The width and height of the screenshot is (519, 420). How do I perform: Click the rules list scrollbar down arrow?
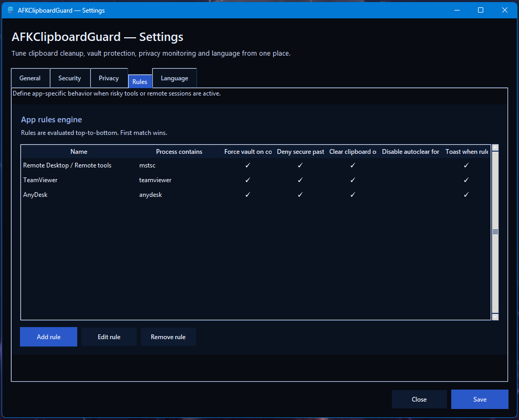click(495, 317)
